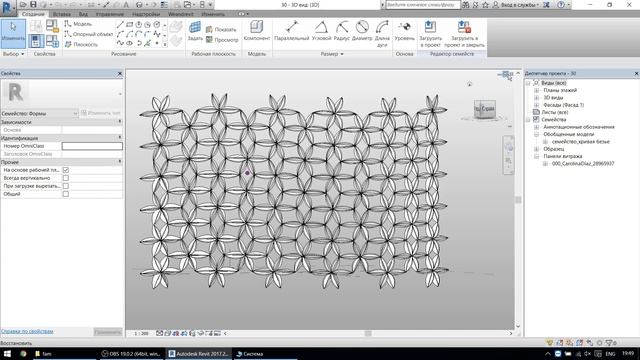Click the Опорный объект tool

point(88,34)
